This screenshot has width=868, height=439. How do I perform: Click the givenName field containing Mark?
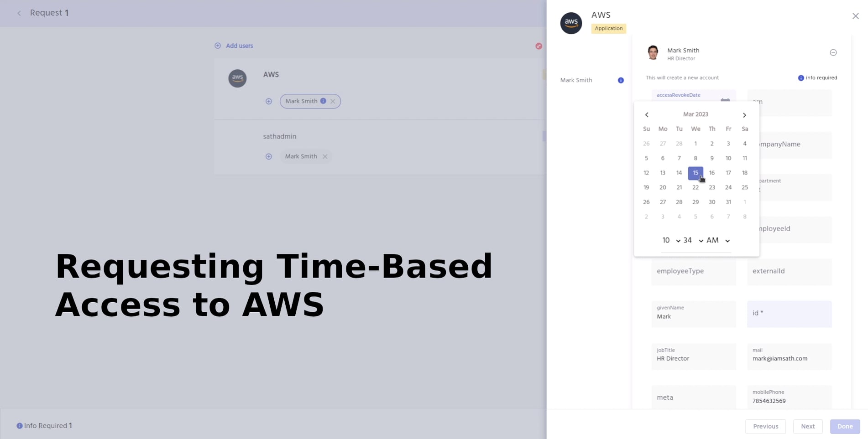(x=694, y=314)
